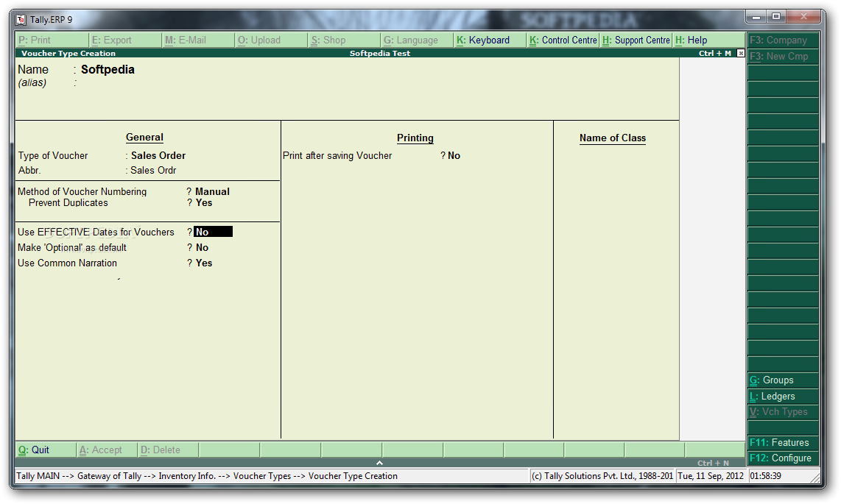Click the Tally Solutions copyright text
The height and width of the screenshot is (504, 841).
click(x=602, y=476)
